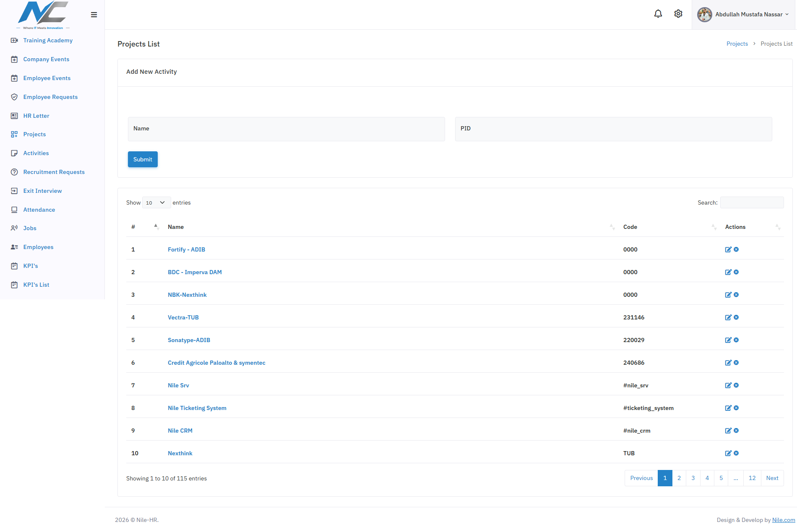Viewport: 797px width, 532px height.
Task: Click the Employee Events calendar icon
Action: pos(14,78)
